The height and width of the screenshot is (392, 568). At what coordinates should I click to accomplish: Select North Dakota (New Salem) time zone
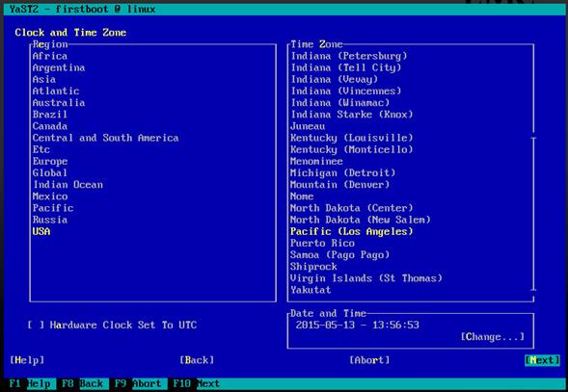[x=361, y=220]
